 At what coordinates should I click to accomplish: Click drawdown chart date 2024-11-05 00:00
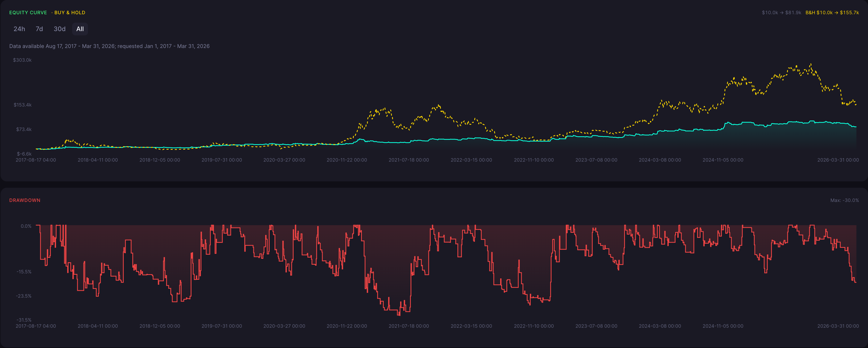723,326
